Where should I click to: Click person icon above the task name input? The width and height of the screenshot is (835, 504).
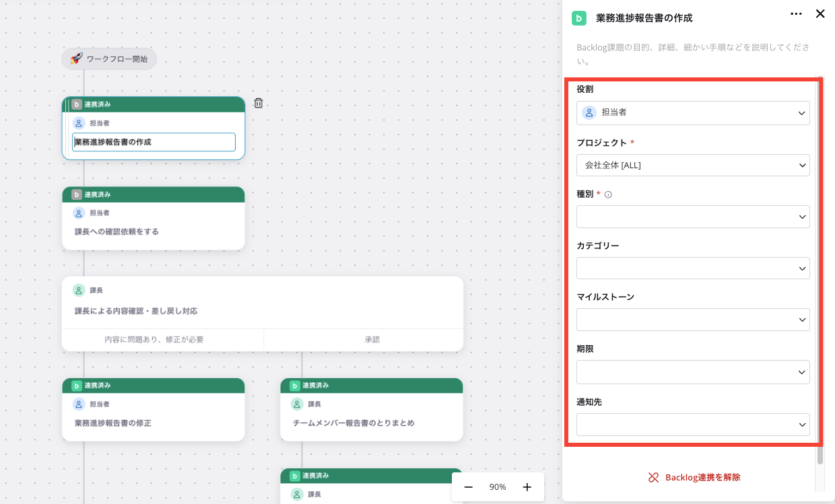click(79, 123)
